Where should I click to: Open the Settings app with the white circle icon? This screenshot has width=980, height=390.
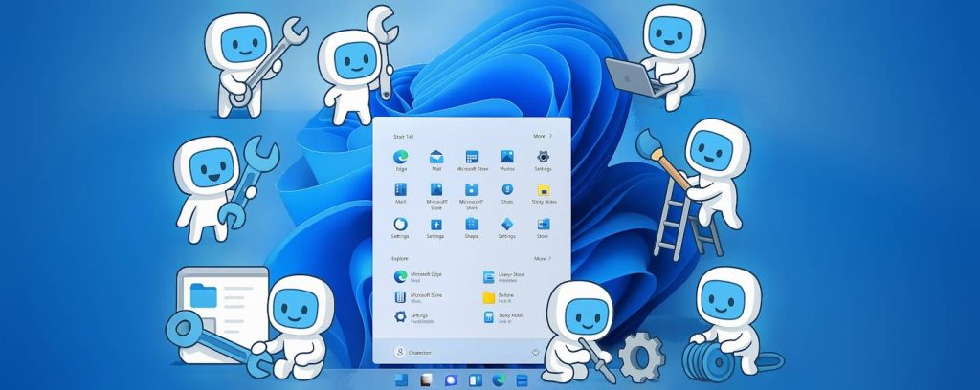[400, 228]
